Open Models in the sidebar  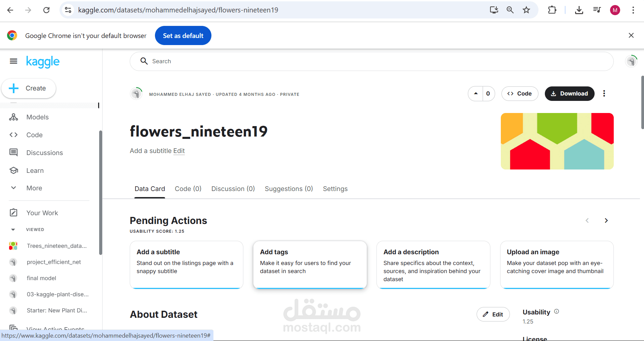point(38,117)
